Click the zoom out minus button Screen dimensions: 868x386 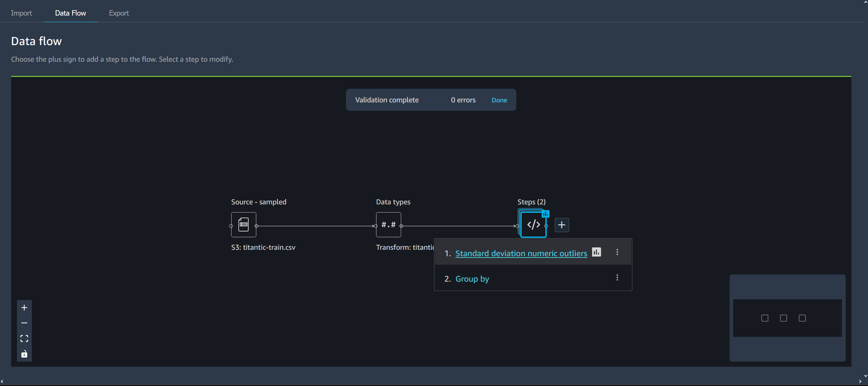pos(24,322)
